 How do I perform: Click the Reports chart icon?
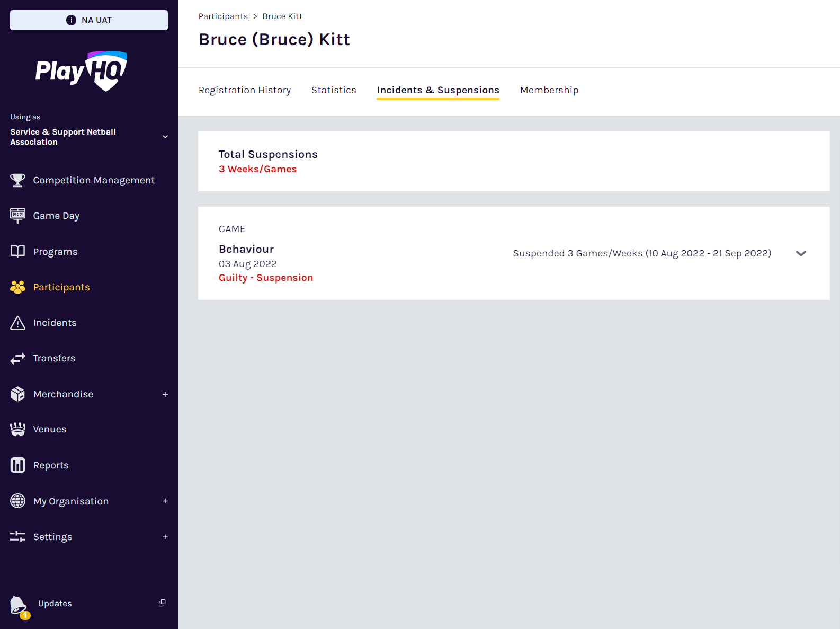tap(17, 465)
